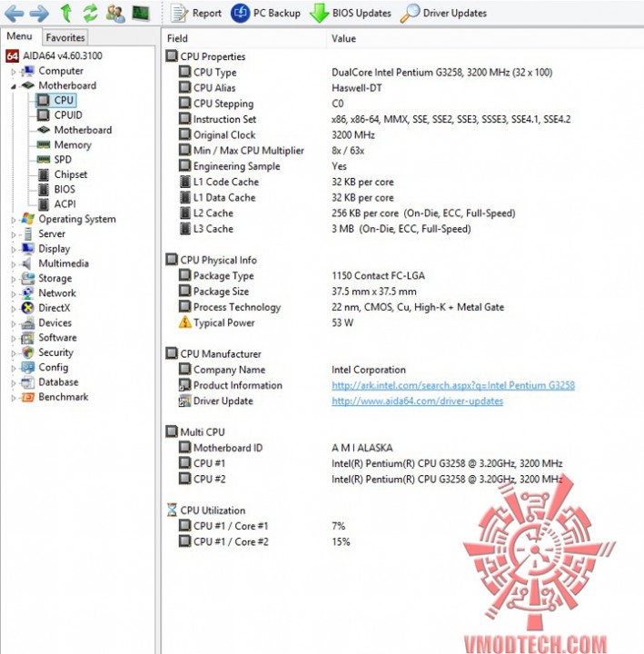Click the DirectX yellow X icon

coord(27,308)
